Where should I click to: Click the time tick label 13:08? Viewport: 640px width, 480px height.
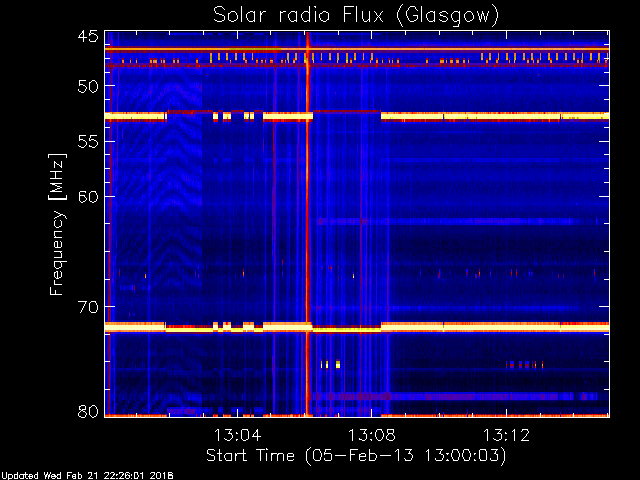372,435
